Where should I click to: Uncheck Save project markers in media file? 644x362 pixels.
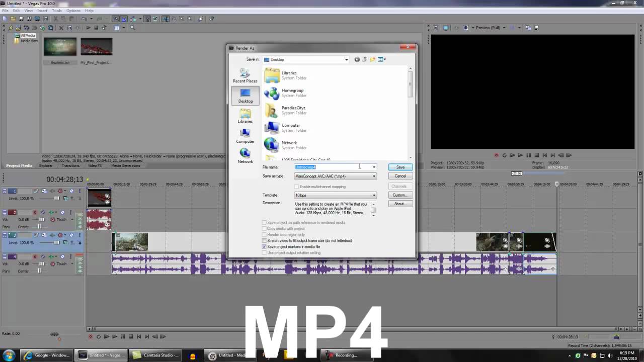(x=264, y=247)
